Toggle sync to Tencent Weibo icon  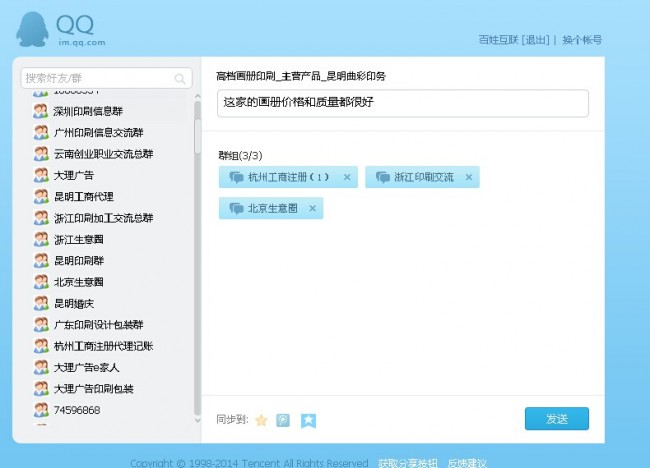pyautogui.click(x=283, y=420)
